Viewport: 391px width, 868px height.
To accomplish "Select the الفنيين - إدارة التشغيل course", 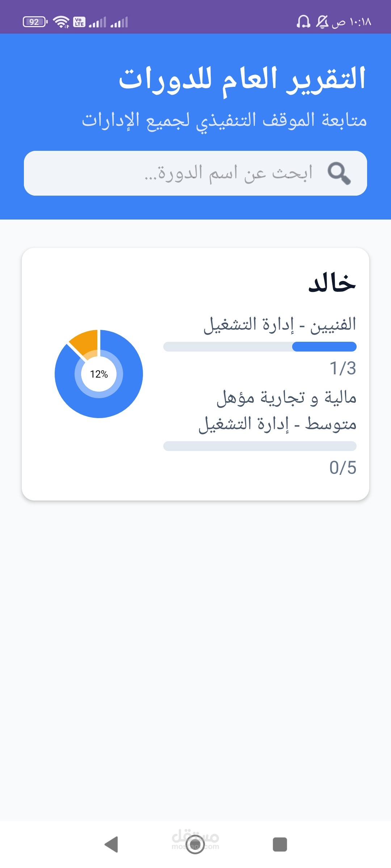I will pyautogui.click(x=280, y=324).
